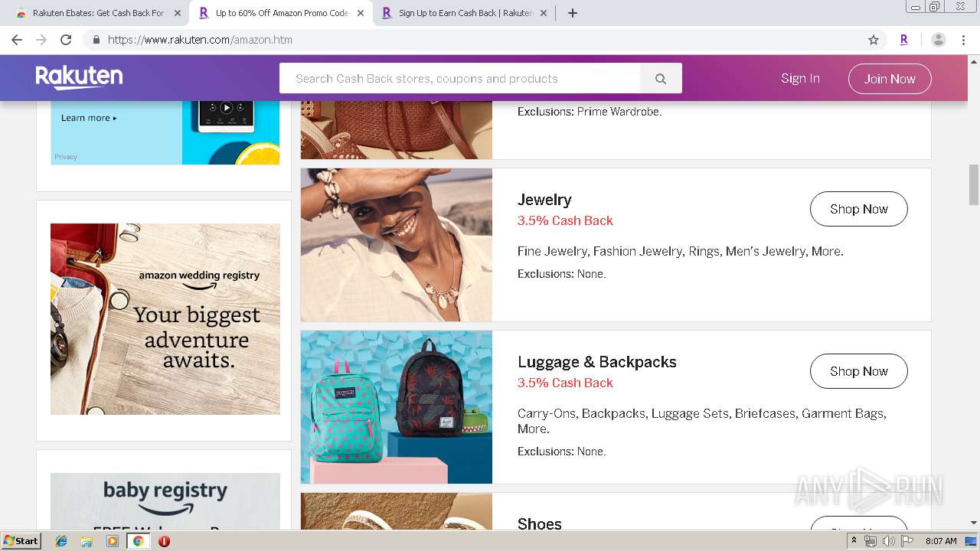
Task: Open Chrome three-dot menu
Action: (x=964, y=40)
